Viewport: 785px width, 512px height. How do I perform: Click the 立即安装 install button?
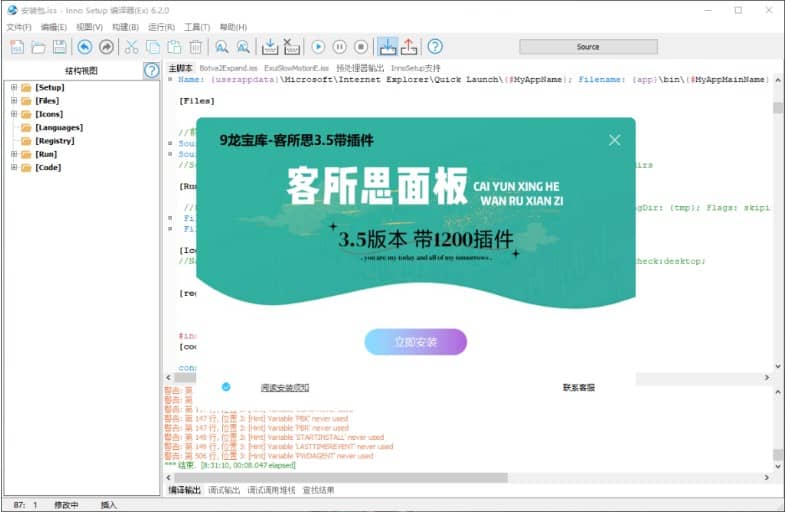pyautogui.click(x=416, y=342)
